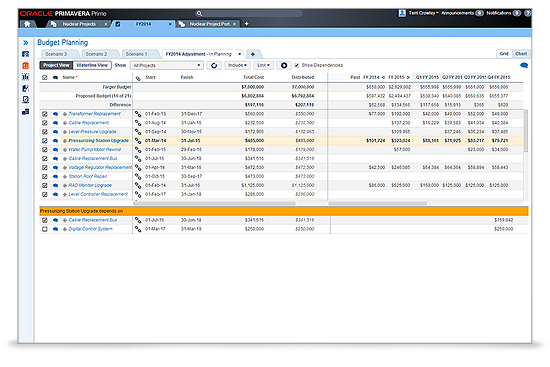Toggle checkbox for Pressurizing Station Upgrade
Image resolution: width=550 pixels, height=367 pixels.
click(45, 141)
